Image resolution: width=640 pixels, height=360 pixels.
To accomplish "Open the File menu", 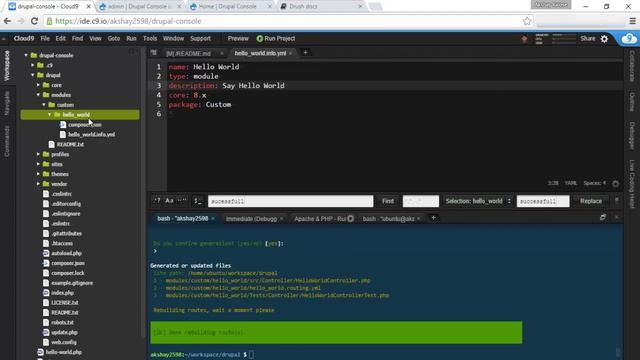I will pos(45,38).
